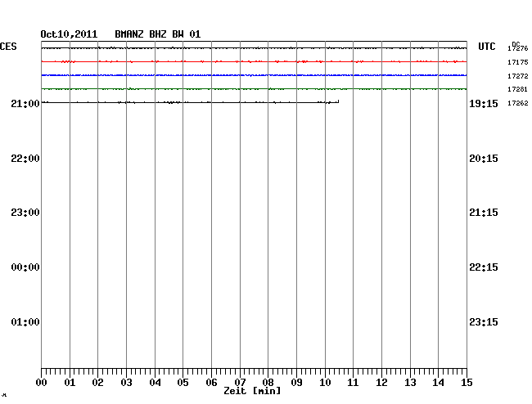Click the '09' minute tick label
Viewport: 532px width, 404px height.
(x=296, y=383)
